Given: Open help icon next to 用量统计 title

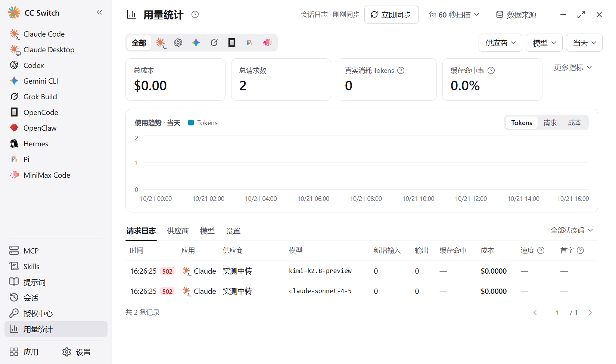Looking at the screenshot, I should 195,14.
